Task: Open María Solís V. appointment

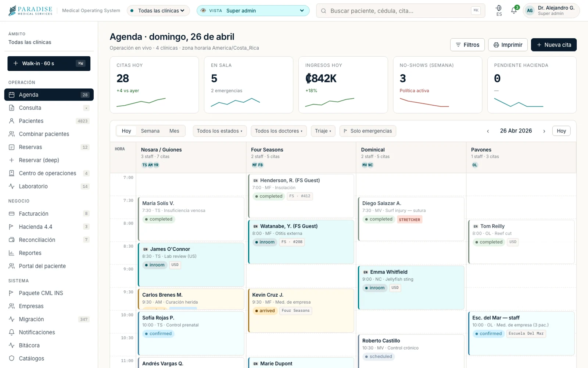Action: [x=191, y=219]
